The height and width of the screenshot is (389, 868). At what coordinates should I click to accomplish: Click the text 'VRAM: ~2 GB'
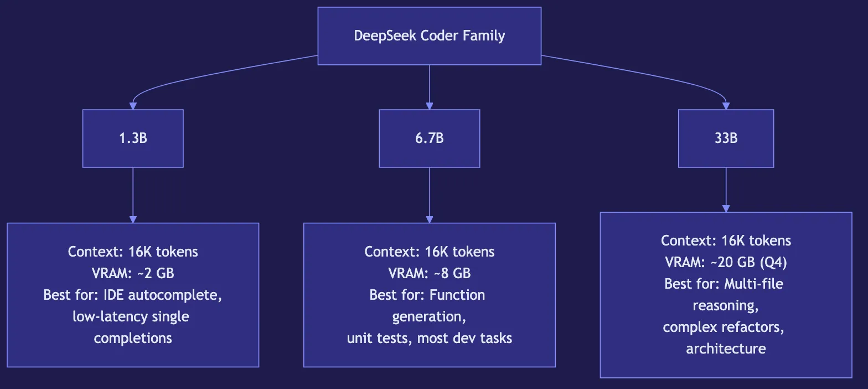(x=133, y=273)
